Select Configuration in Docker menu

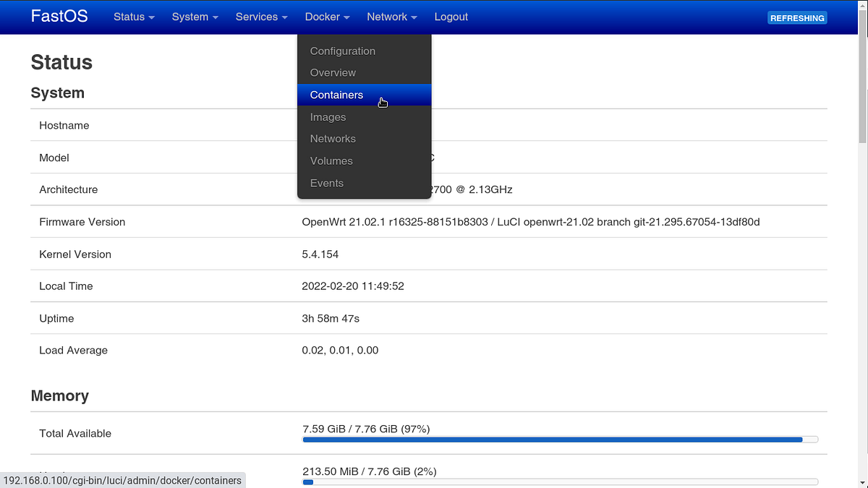coord(364,51)
